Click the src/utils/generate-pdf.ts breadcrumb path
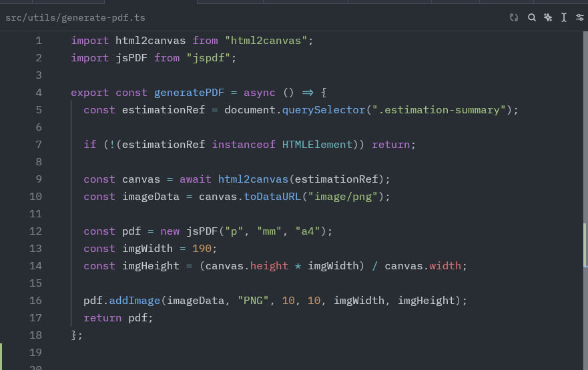Viewport: 588px width, 370px height. tap(75, 17)
